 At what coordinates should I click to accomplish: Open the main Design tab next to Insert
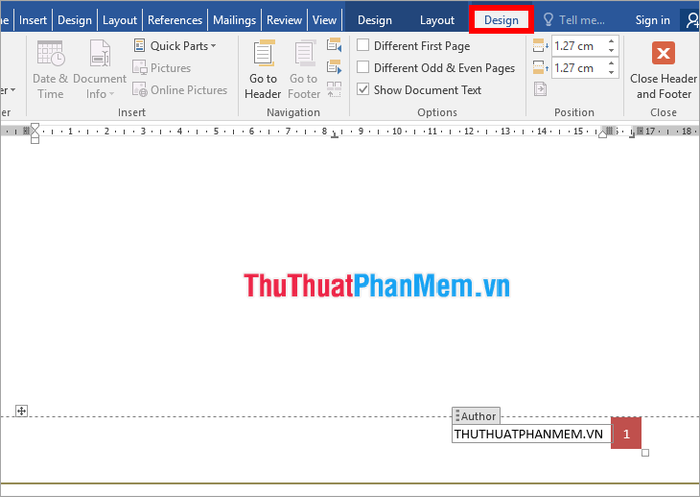tap(75, 20)
